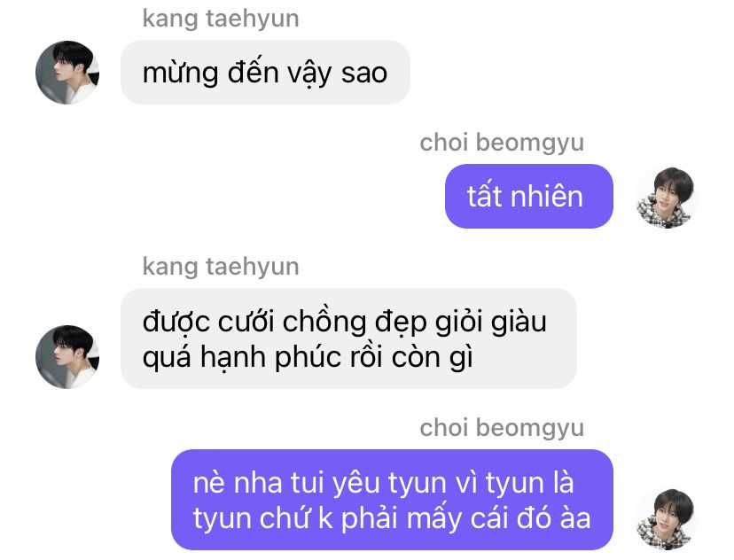Viewport: 734px width, 560px height.
Task: Click the word "giàu" in Taehyun's message
Action: point(519,323)
